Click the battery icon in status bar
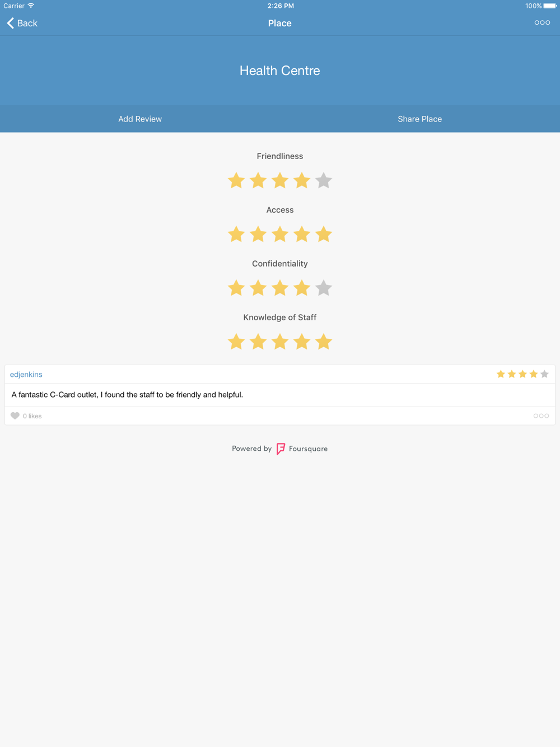The height and width of the screenshot is (747, 560). click(550, 6)
